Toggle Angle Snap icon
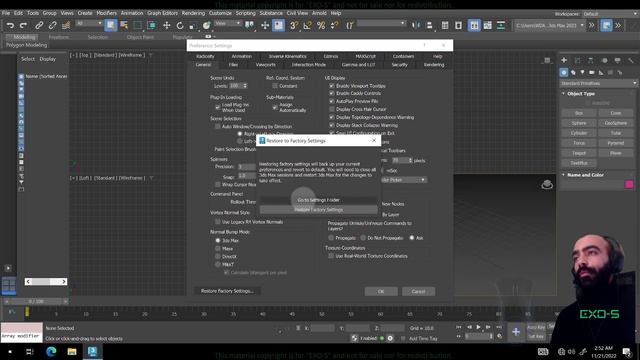640x360 pixels. 307,25
